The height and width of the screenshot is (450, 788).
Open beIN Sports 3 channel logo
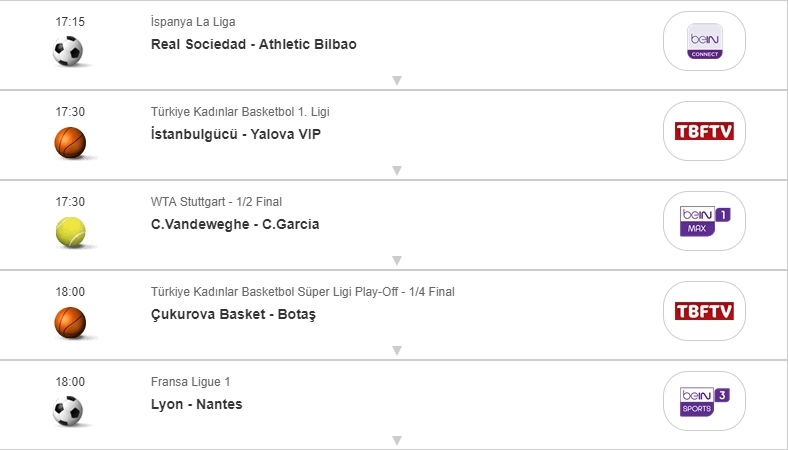point(704,401)
